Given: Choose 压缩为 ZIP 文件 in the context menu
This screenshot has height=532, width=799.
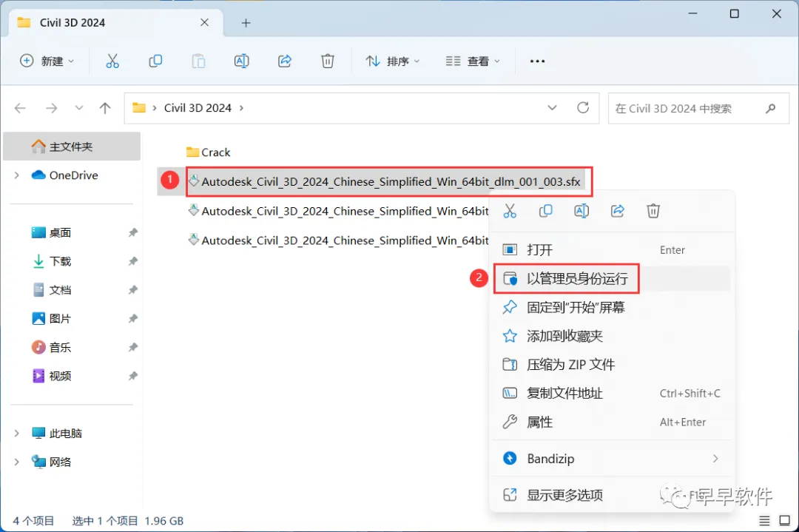Looking at the screenshot, I should coord(612,364).
